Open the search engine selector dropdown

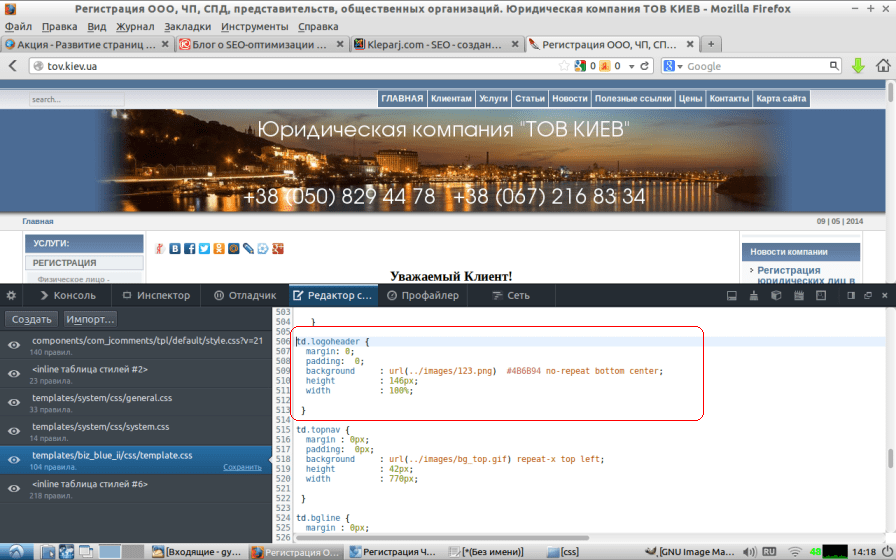coord(673,66)
